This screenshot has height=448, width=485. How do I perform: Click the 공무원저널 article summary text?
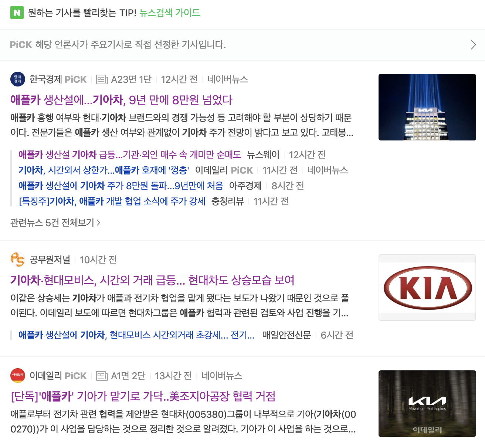(180, 305)
